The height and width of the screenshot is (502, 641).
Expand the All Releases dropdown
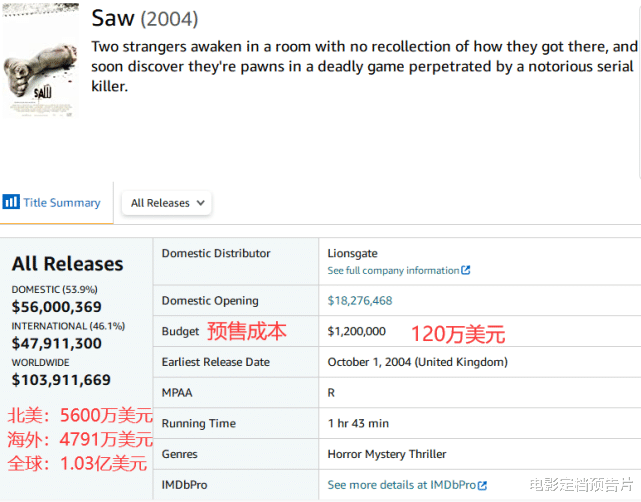click(x=166, y=203)
